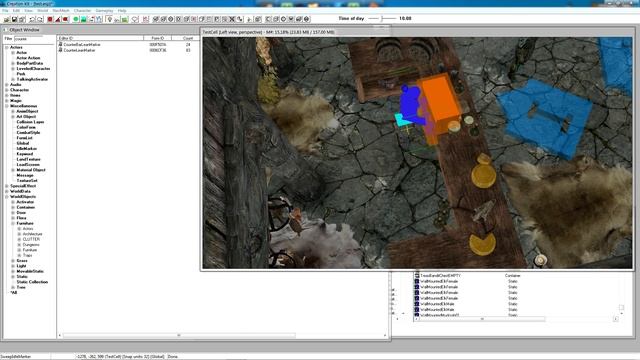Open the Edit menu

(16, 11)
